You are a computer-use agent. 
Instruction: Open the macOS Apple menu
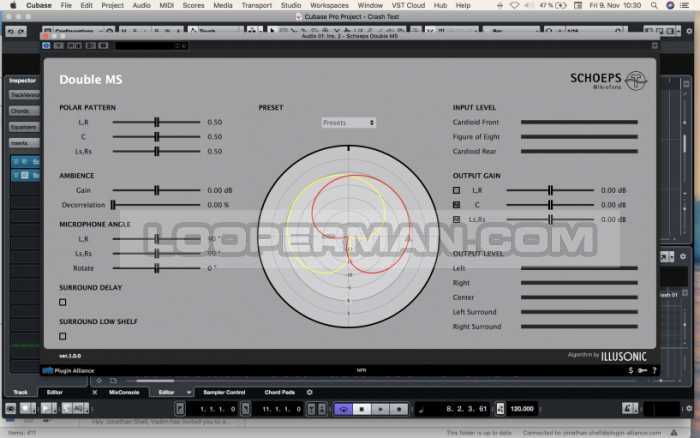pyautogui.click(x=13, y=5)
